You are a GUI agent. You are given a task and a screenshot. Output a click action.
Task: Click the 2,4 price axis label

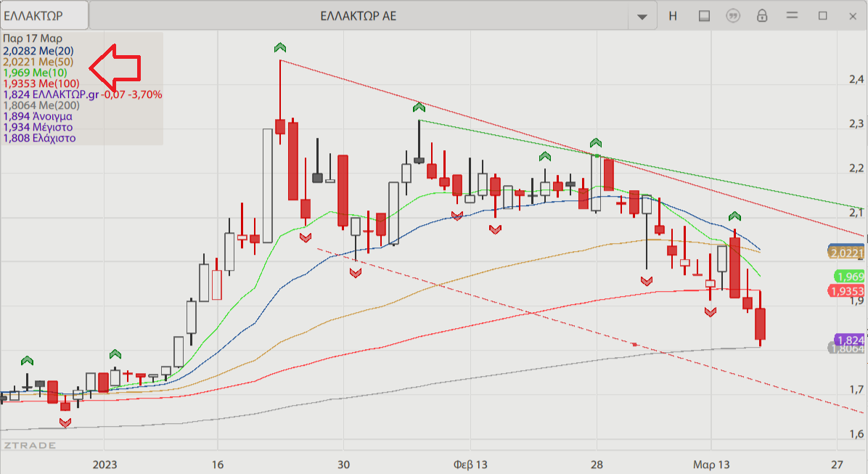856,80
